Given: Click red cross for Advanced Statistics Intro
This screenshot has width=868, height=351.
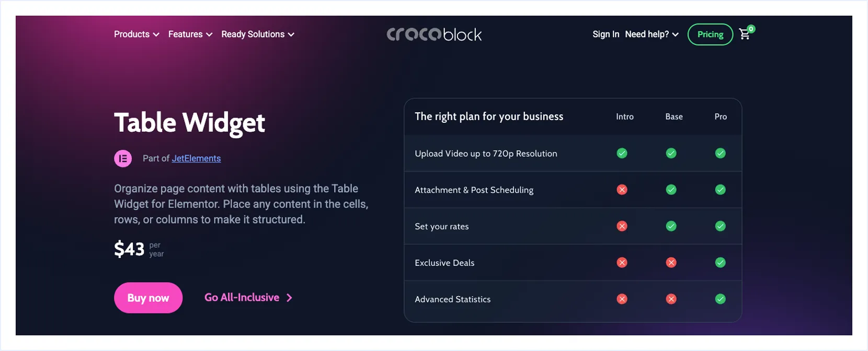Looking at the screenshot, I should point(622,299).
